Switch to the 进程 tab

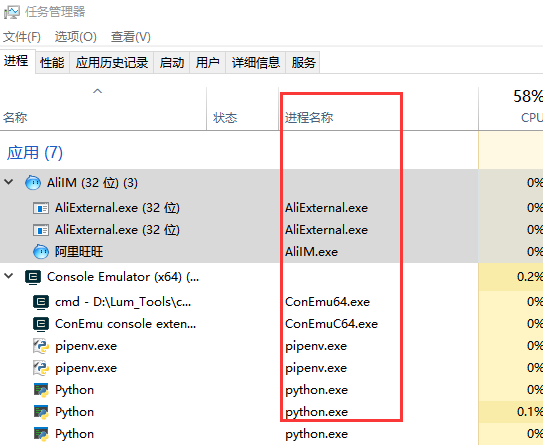point(17,61)
